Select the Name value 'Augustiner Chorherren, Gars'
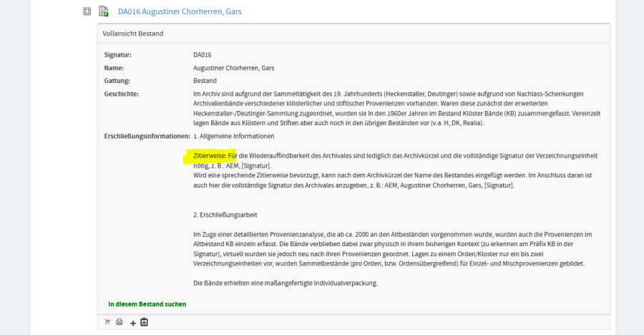 tap(234, 68)
